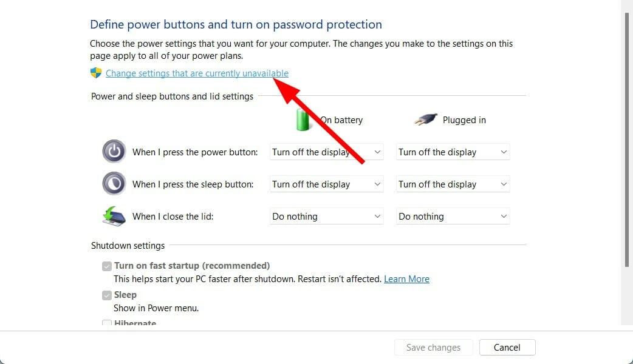Expand sleep button On battery dropdown

click(x=326, y=184)
